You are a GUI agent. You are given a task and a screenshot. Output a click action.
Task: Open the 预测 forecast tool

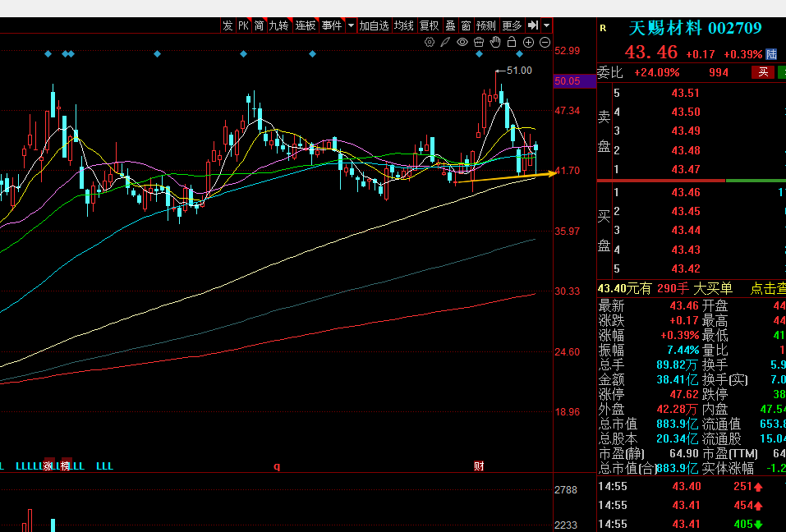[485, 25]
